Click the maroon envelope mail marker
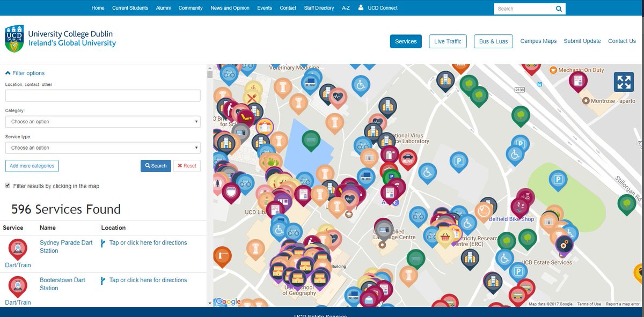Screen dimensions: 644x317 369,299
